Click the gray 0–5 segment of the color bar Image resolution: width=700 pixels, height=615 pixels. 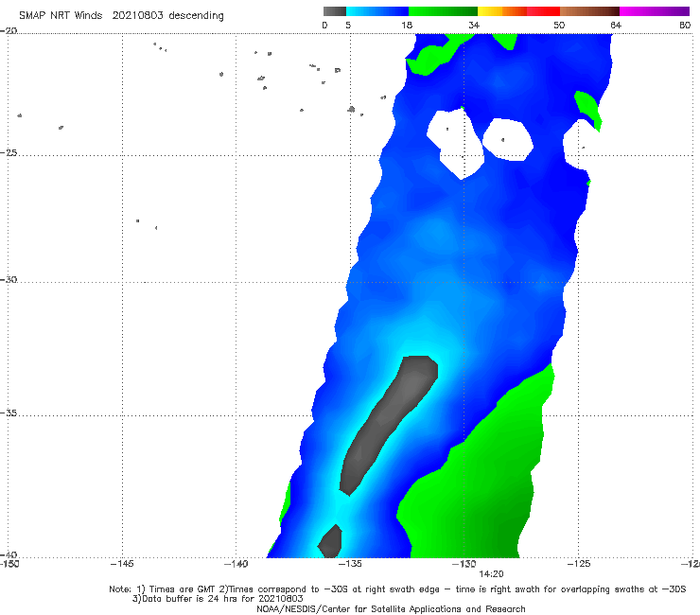334,11
